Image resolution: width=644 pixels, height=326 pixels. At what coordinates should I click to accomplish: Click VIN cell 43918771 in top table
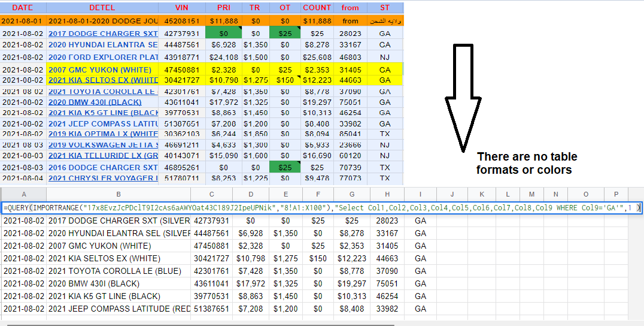click(181, 57)
